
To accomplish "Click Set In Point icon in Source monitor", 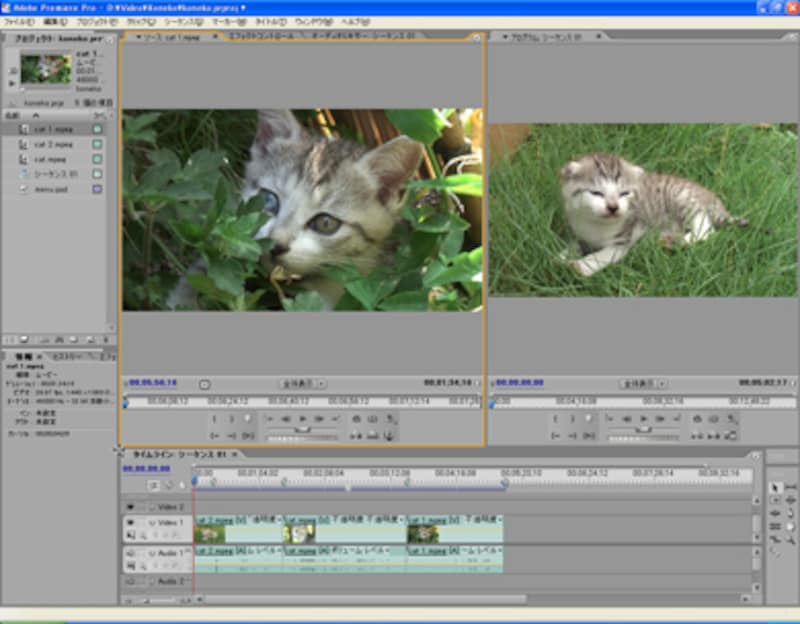I will tap(215, 419).
